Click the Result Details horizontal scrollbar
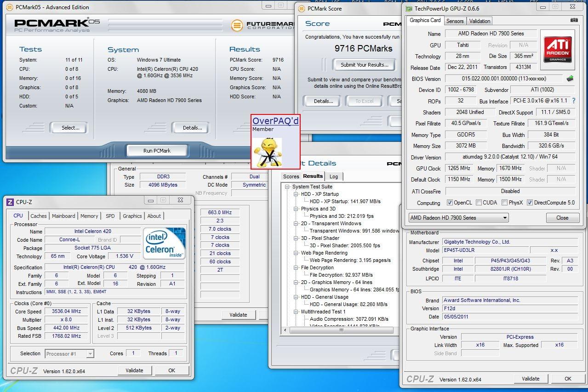The height and width of the screenshot is (392, 588). point(341,330)
